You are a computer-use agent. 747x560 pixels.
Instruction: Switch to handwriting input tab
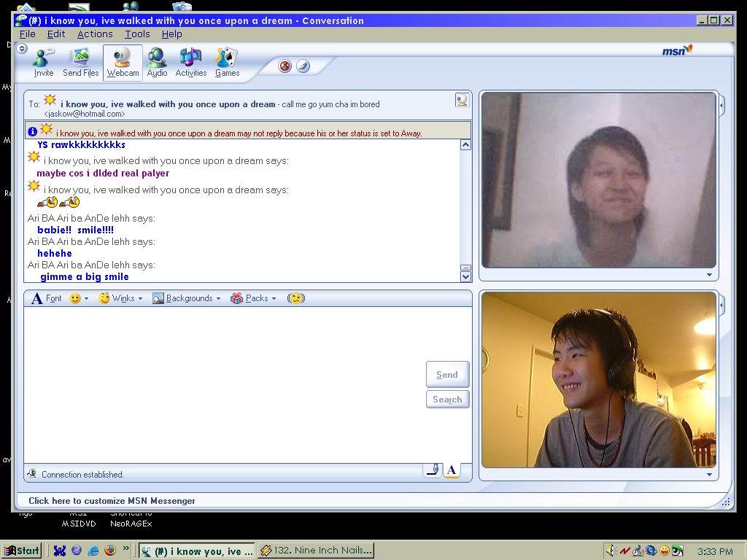pos(433,470)
